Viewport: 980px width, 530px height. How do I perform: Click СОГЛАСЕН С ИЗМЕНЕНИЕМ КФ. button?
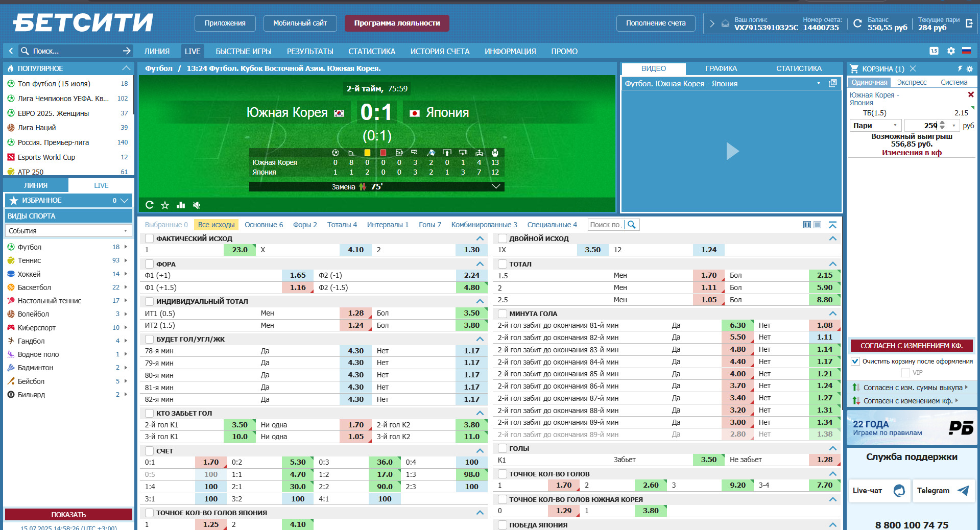[x=912, y=346]
